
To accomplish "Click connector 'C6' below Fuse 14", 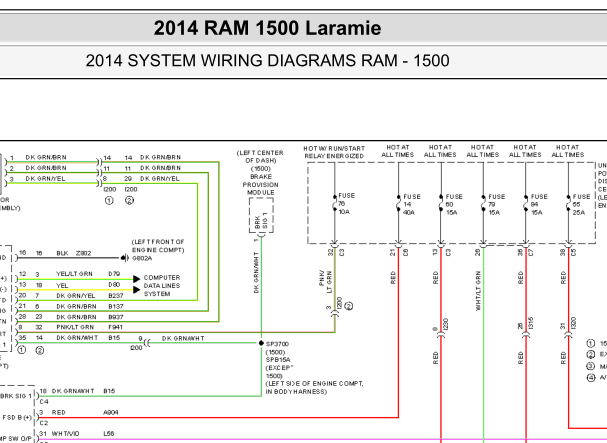I will [406, 252].
